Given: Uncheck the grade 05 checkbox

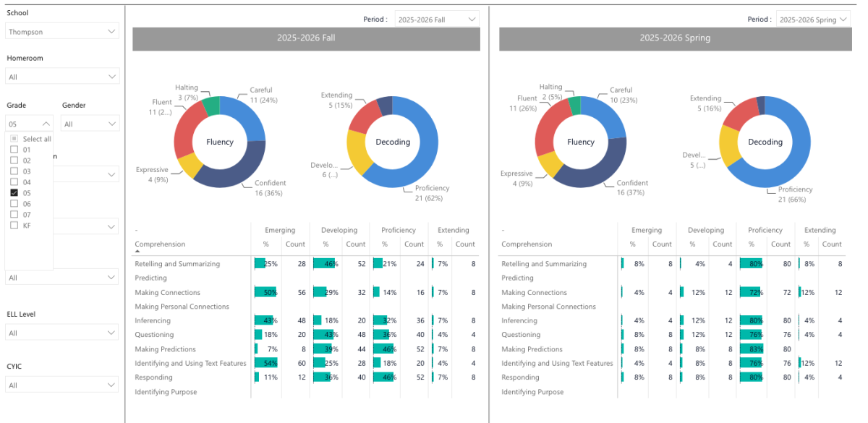Looking at the screenshot, I should point(14,193).
